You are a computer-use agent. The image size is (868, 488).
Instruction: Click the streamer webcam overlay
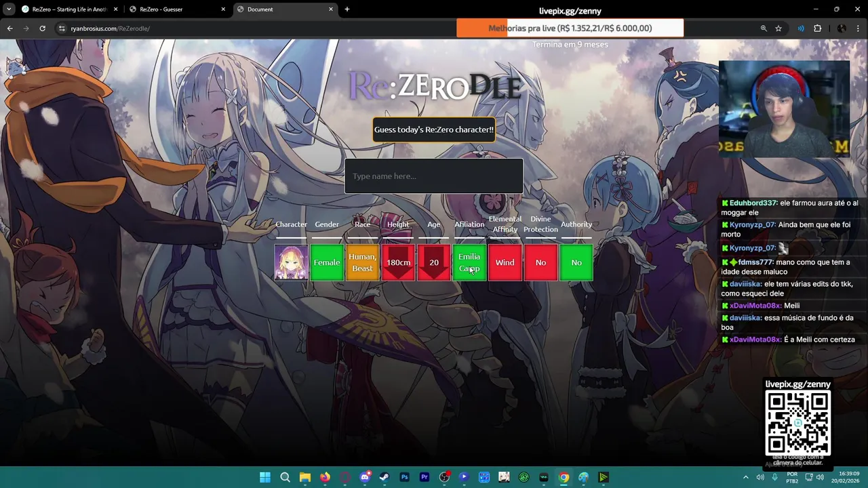click(784, 109)
